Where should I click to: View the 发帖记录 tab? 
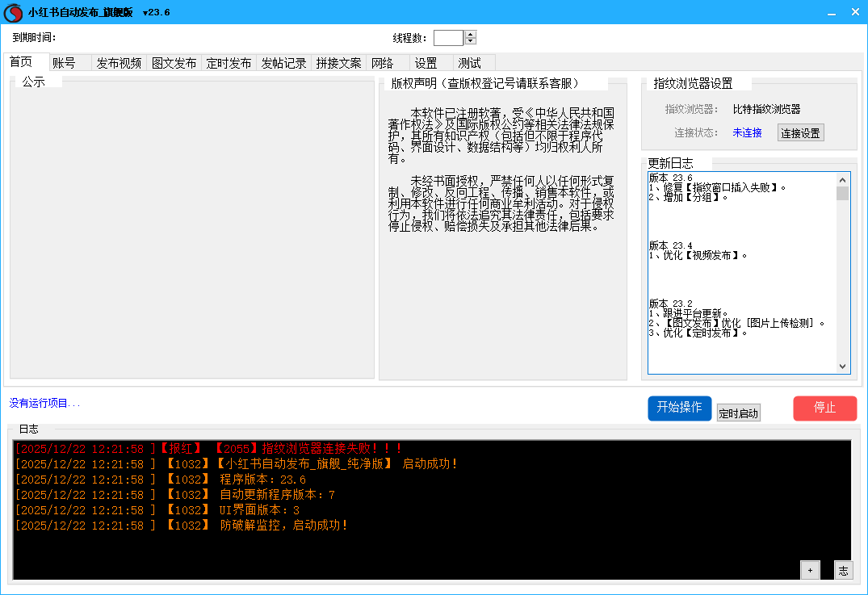click(x=283, y=63)
